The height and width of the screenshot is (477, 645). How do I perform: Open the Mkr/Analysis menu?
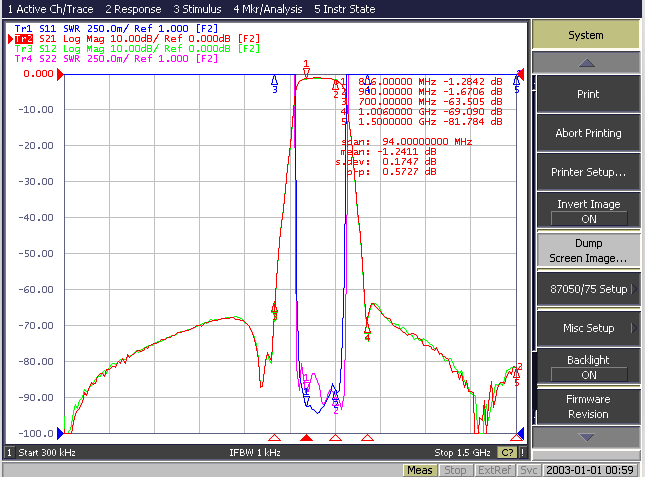[x=268, y=9]
